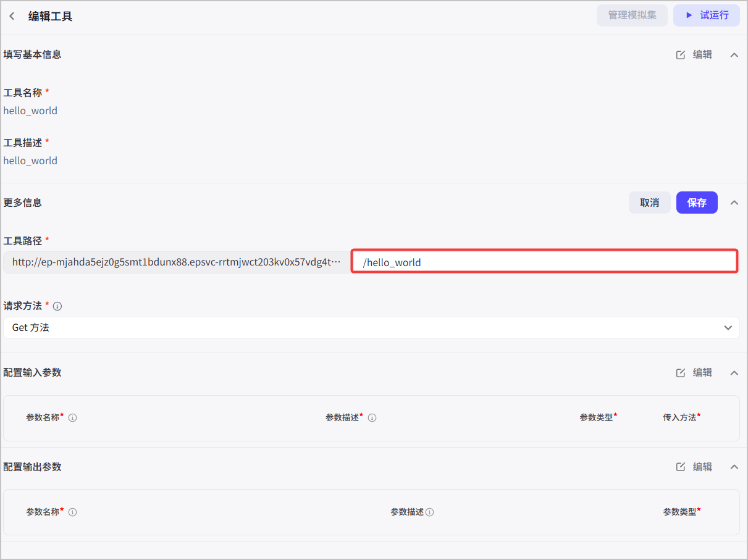Collapse the 配置输出参数 section
Viewport: 748px width, 560px height.
point(734,467)
